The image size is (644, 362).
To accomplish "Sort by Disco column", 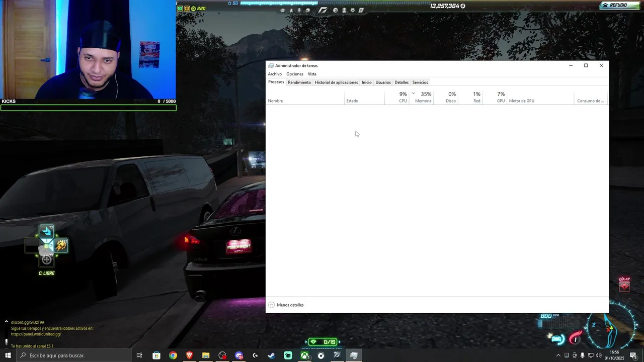I will click(446, 97).
